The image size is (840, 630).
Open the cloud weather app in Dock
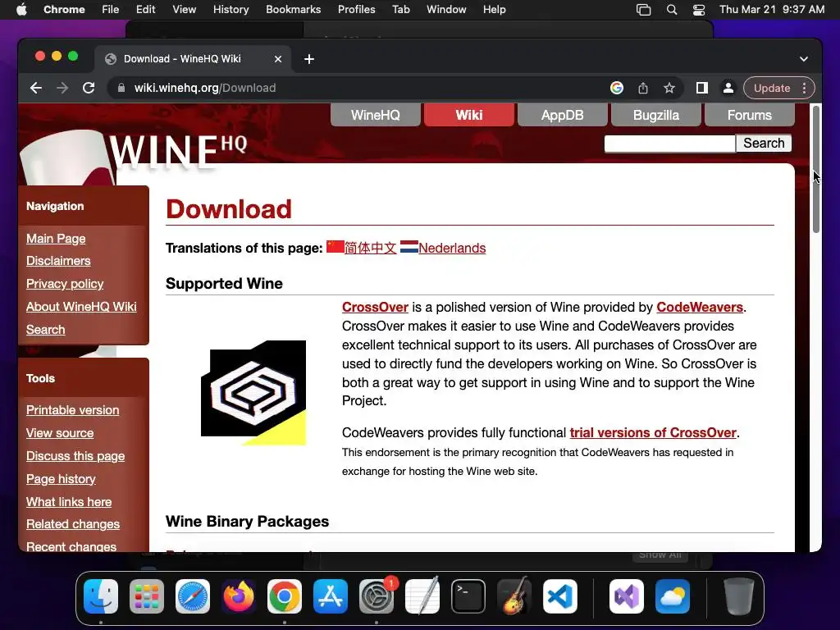point(673,596)
